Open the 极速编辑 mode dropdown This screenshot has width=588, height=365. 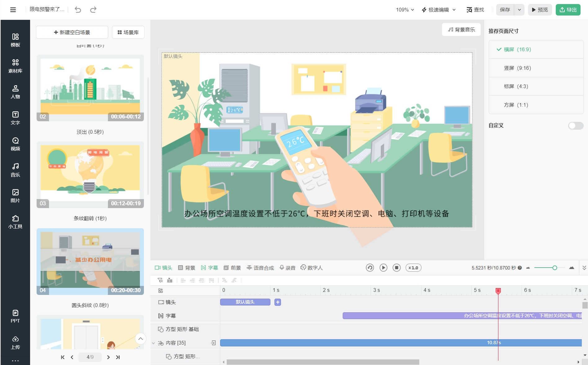tap(439, 10)
